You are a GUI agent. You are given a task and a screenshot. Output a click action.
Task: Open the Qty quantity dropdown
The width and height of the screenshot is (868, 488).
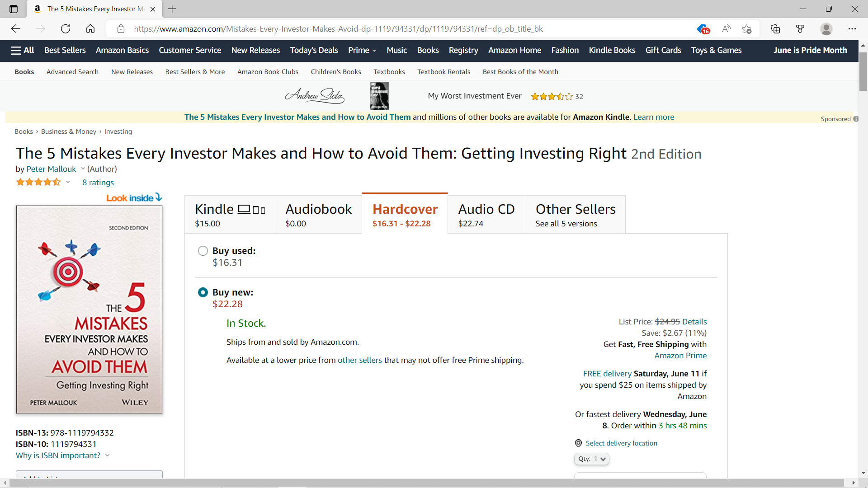591,459
